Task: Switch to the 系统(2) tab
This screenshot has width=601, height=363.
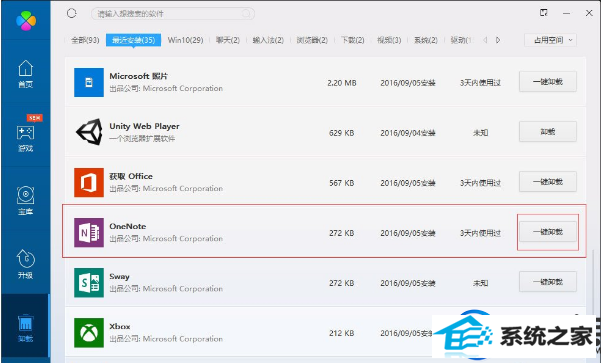Action: click(x=425, y=40)
